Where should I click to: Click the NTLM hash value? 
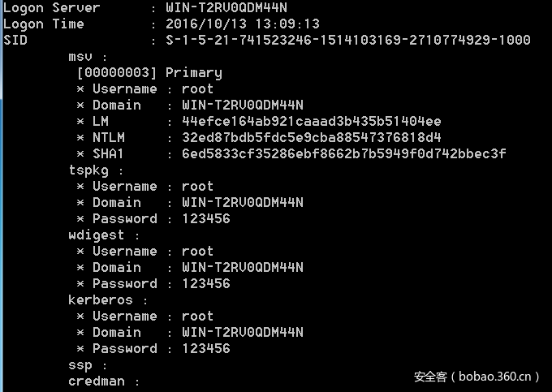[312, 138]
